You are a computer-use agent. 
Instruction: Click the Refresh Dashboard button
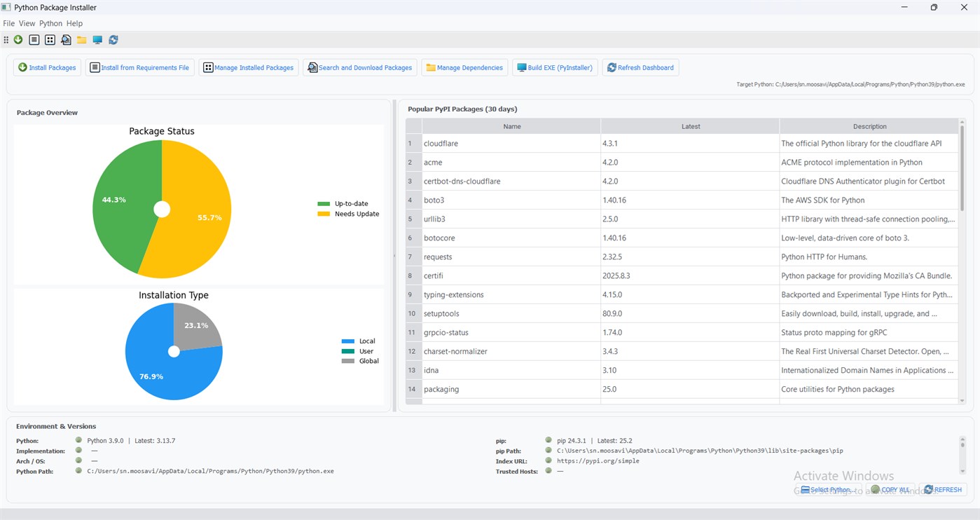coord(640,67)
